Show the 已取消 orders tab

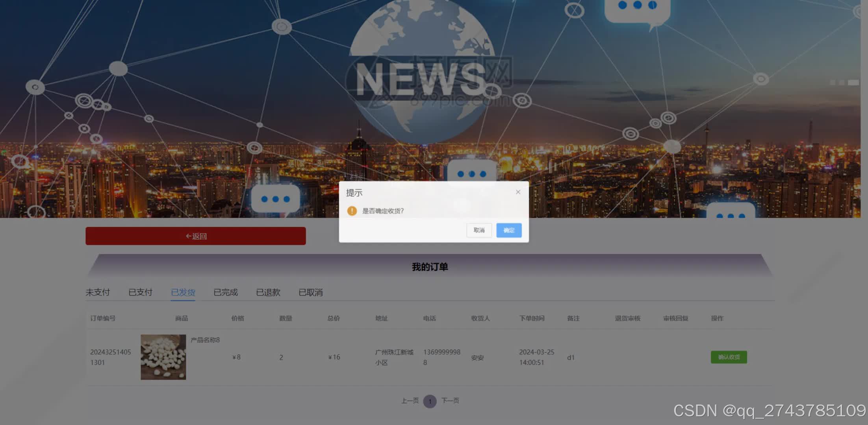point(310,292)
